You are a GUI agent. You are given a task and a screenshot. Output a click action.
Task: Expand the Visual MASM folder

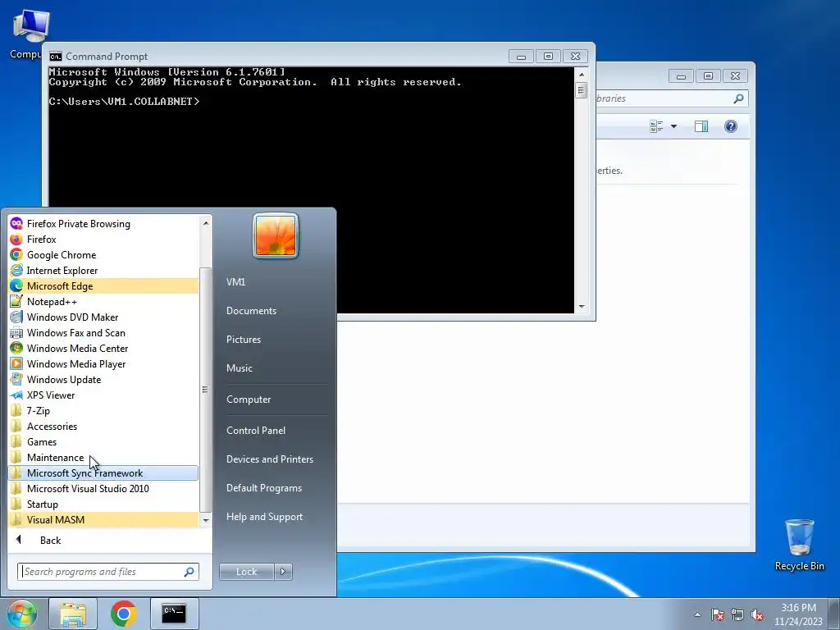103,519
